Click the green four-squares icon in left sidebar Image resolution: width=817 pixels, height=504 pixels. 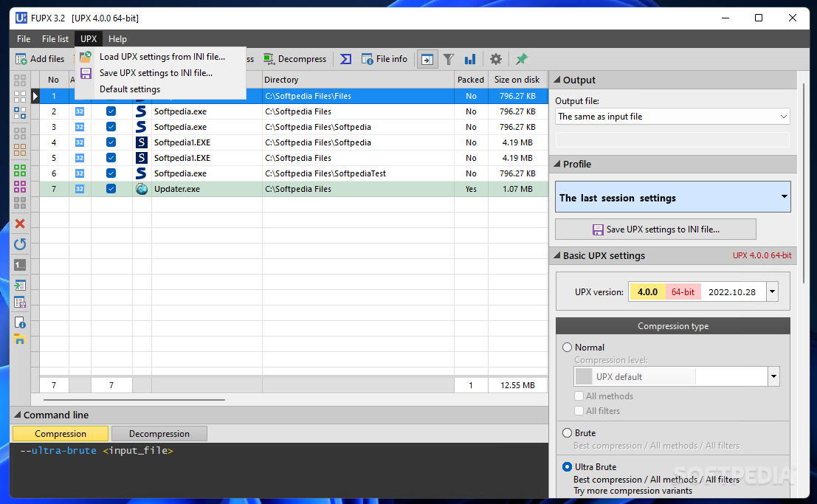pyautogui.click(x=20, y=170)
